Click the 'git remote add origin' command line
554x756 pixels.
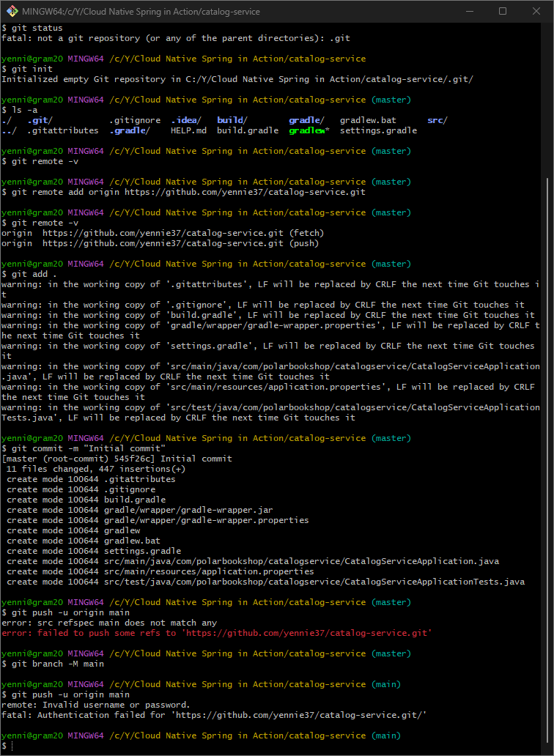point(183,192)
